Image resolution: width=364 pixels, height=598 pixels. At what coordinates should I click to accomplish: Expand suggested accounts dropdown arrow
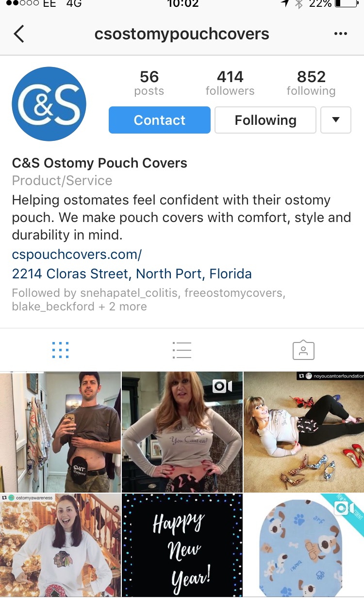[x=336, y=120]
